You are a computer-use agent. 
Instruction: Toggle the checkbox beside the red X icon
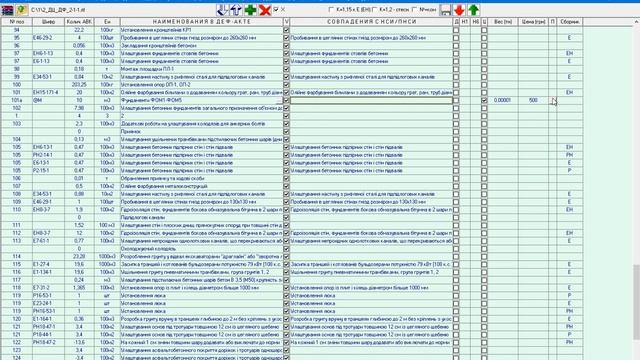(276, 9)
